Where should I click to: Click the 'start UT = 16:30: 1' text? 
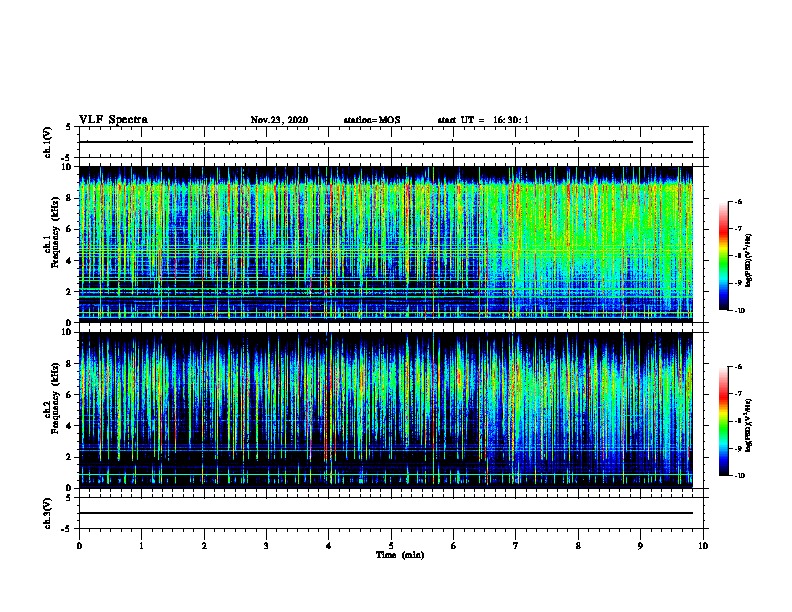[x=483, y=120]
